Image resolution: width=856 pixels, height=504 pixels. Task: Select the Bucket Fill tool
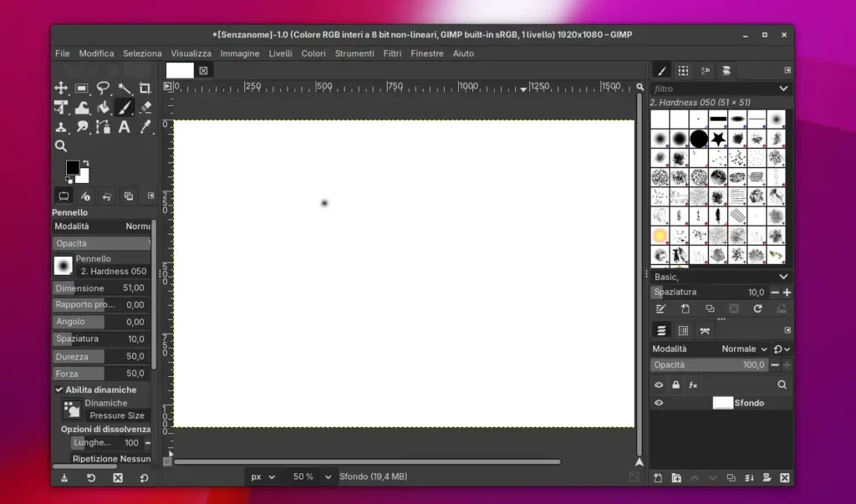104,107
